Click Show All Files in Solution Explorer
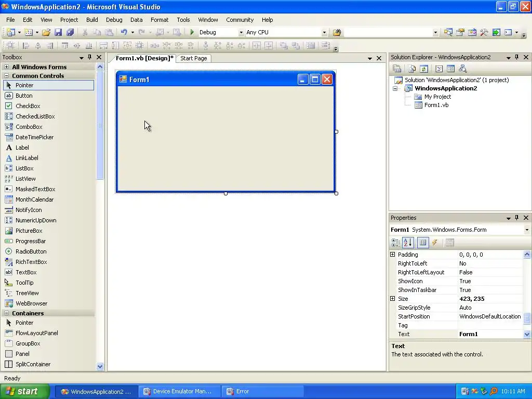The image size is (532, 399). click(411, 69)
